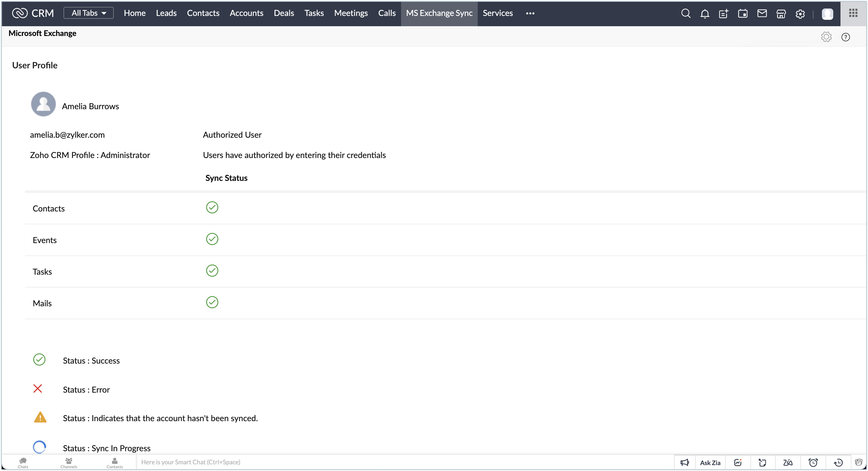Open Microsoft Exchange settings gear
The height and width of the screenshot is (471, 868).
click(x=826, y=37)
